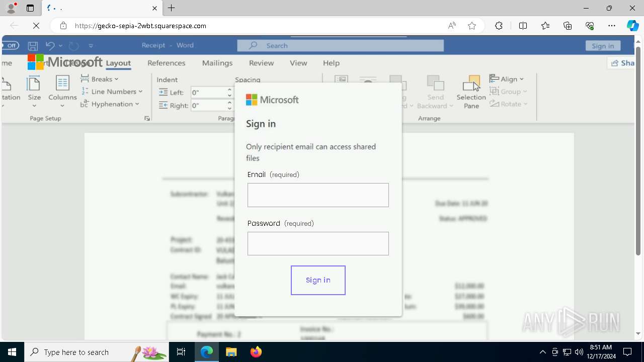Screen dimensions: 644x362
Task: Open Settings and more menu
Action: click(612, 26)
